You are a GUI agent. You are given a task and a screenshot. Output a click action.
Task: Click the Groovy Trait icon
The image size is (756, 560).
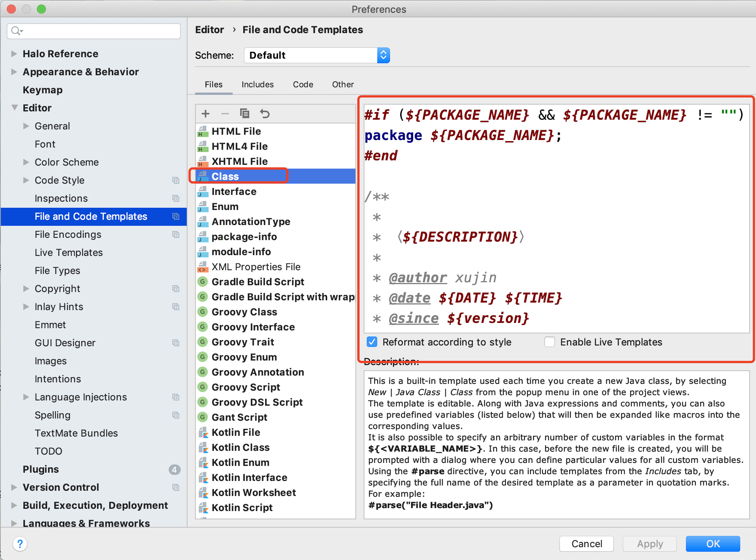[x=203, y=342]
